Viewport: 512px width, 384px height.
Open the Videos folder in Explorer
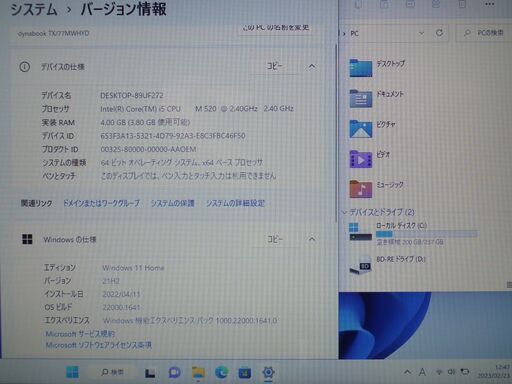[370, 159]
